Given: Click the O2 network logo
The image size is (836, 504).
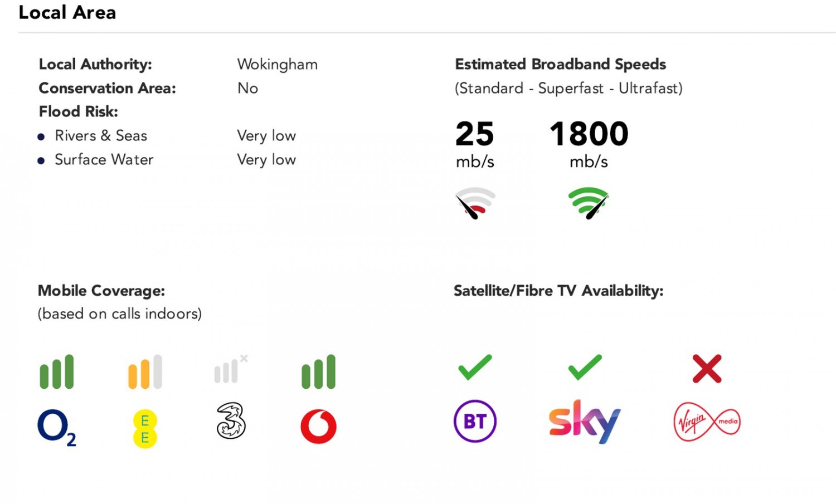Looking at the screenshot, I should (x=56, y=427).
